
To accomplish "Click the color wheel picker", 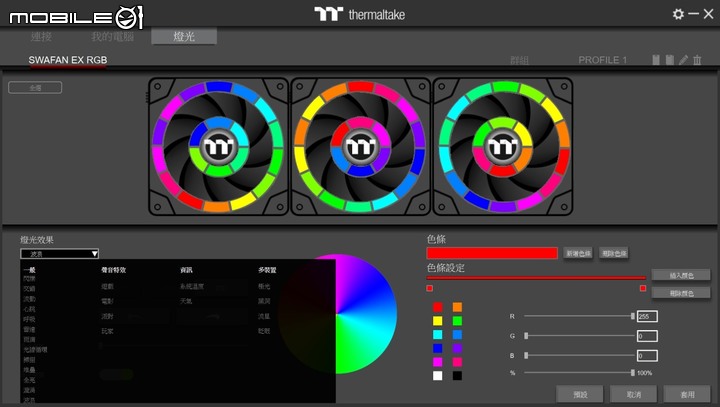I will (338, 314).
